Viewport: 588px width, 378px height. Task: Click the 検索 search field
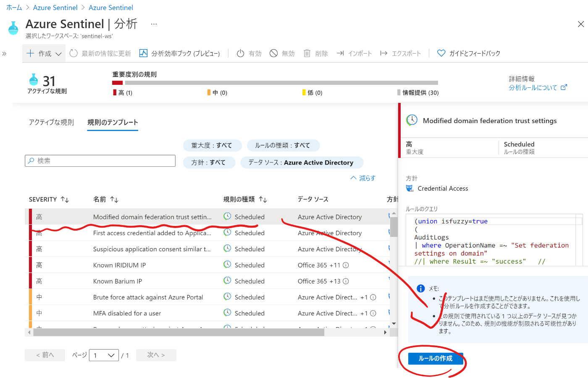(x=100, y=161)
